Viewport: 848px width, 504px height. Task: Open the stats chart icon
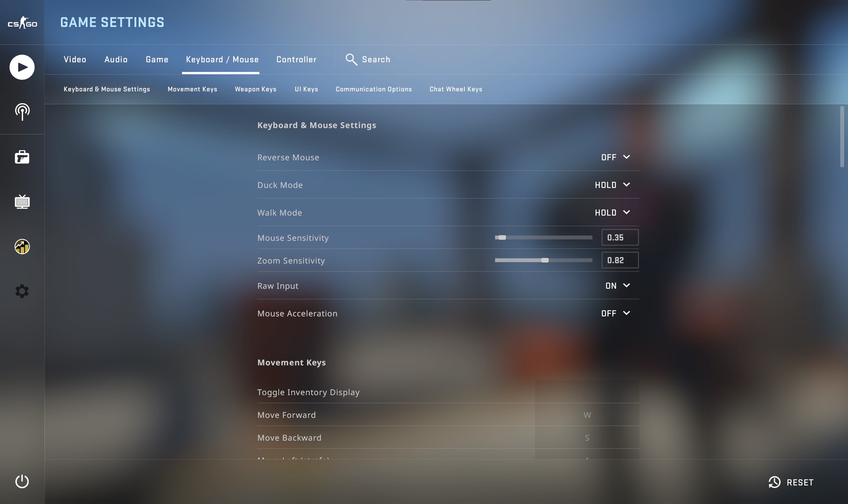22,247
